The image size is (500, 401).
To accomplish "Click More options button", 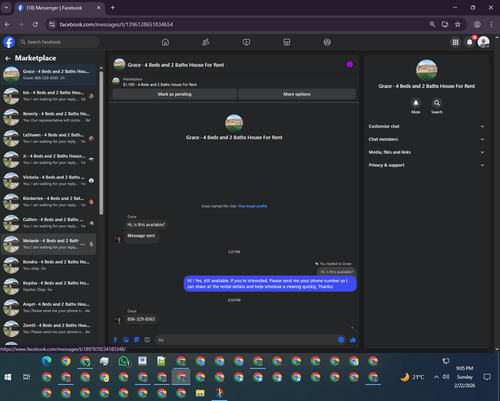I will point(297,94).
